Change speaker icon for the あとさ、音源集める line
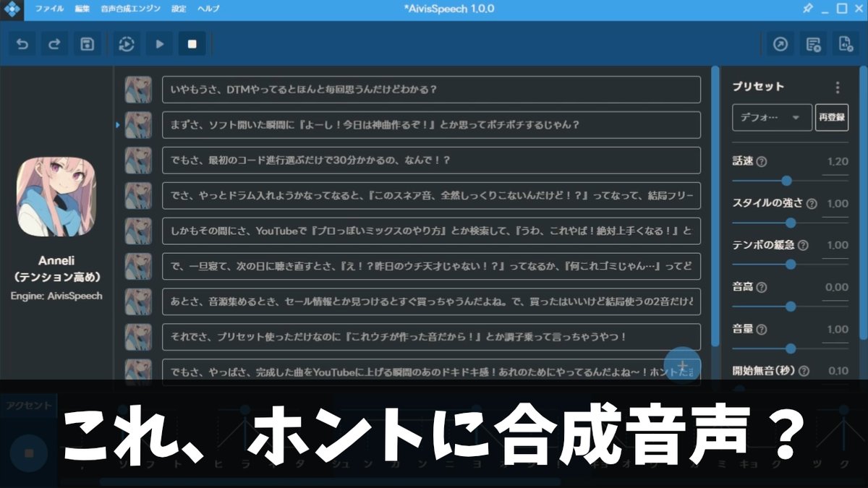Screen dimensions: 868x488 coord(138,301)
